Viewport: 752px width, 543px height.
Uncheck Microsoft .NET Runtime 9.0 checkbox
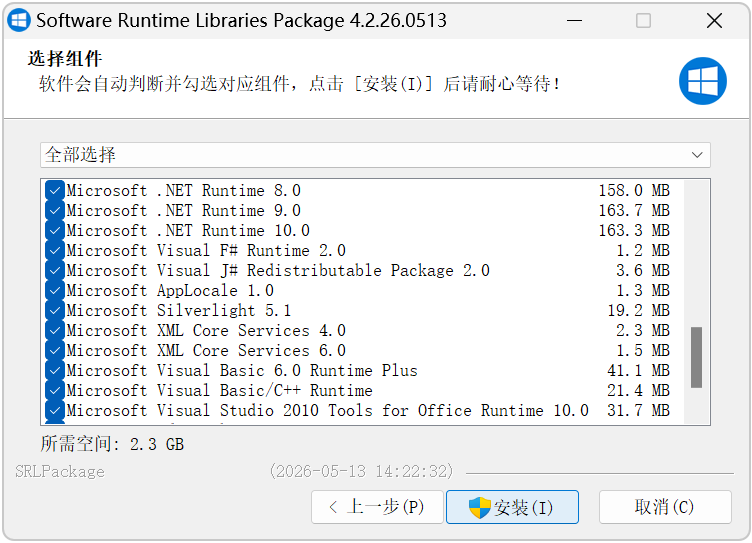pos(55,211)
